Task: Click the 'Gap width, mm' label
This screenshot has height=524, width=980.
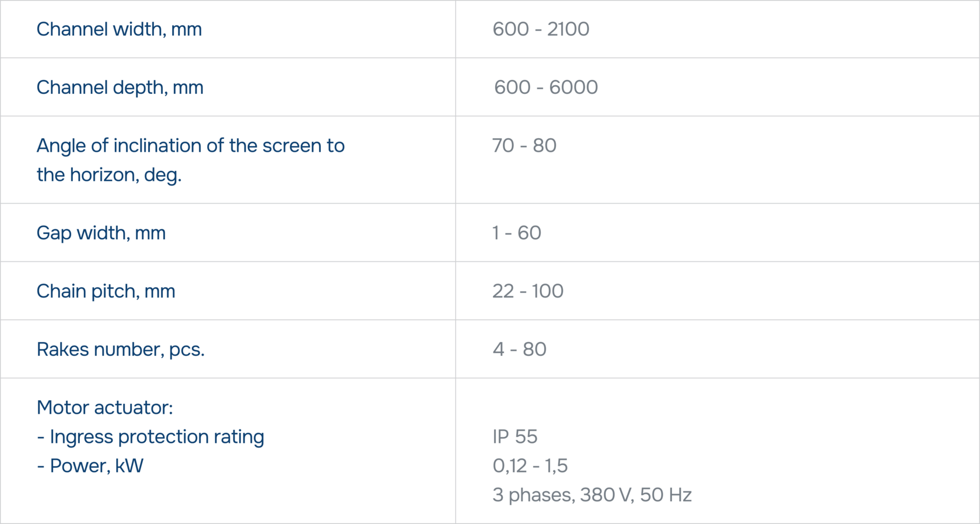Action: (101, 233)
